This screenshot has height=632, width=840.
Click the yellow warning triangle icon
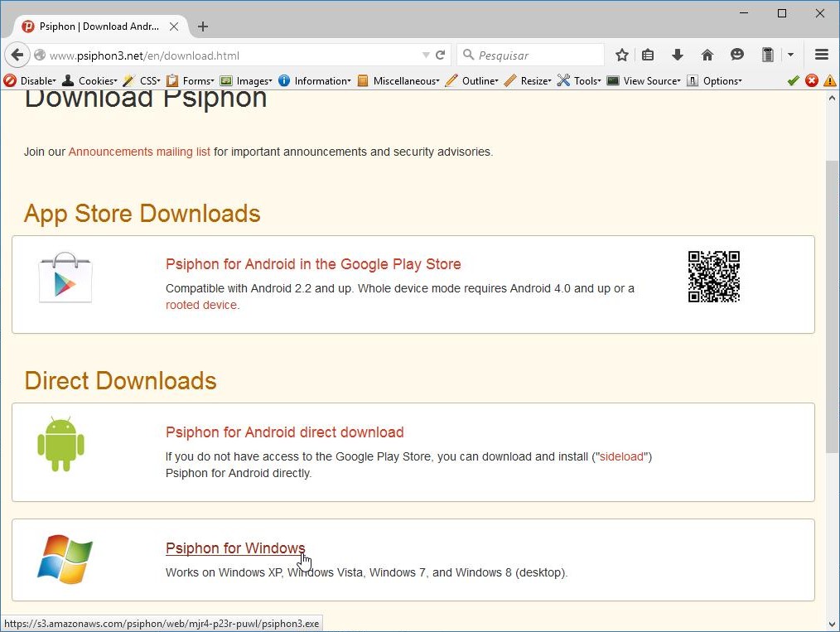(830, 81)
